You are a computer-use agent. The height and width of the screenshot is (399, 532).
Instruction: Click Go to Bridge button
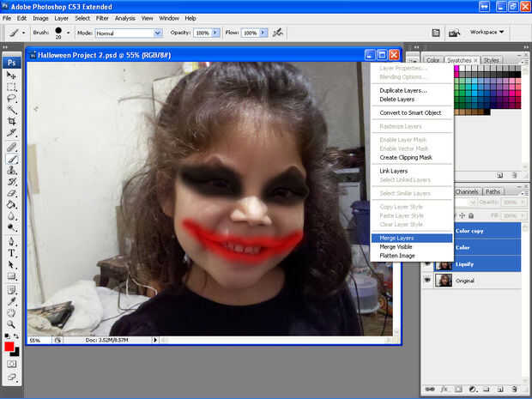click(x=454, y=33)
